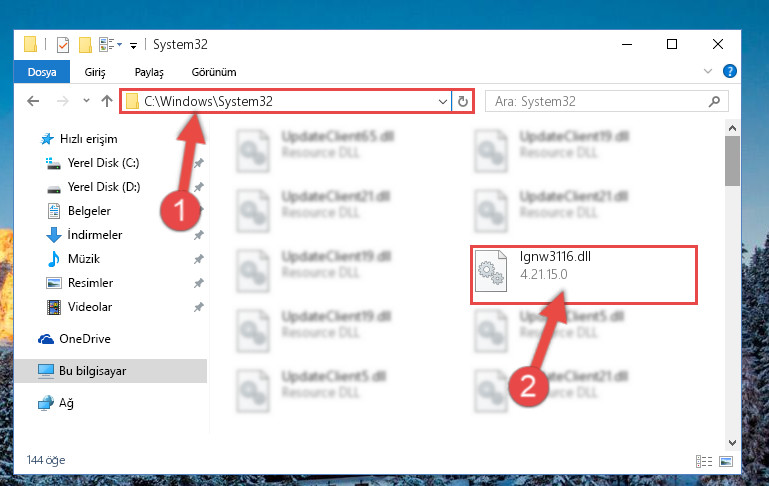Go up one folder level arrow

coord(106,101)
